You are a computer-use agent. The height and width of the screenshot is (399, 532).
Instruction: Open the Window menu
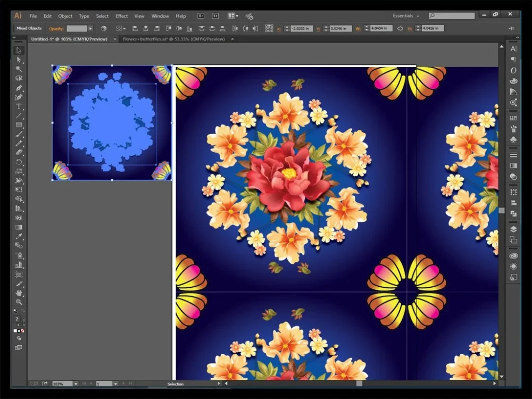pos(160,16)
